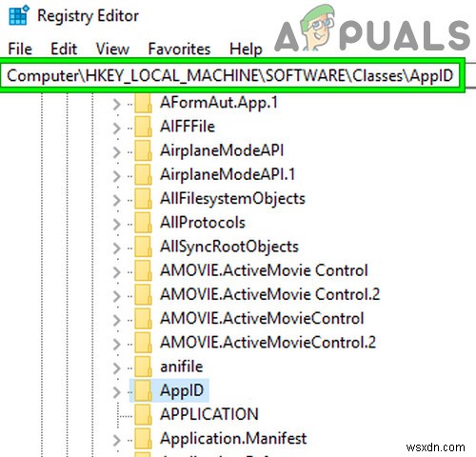The image size is (476, 457).
Task: Expand the AirplaneModeAPI key
Action: [117, 151]
